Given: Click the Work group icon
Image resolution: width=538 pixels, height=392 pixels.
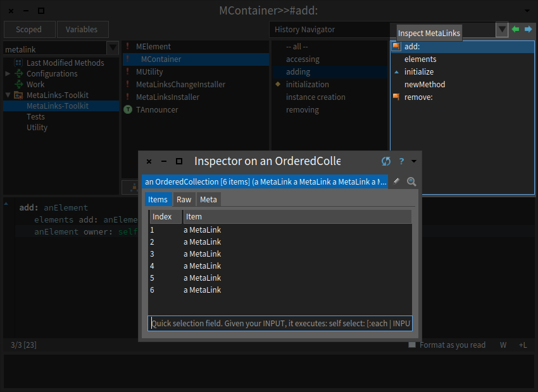Looking at the screenshot, I should click(x=18, y=84).
